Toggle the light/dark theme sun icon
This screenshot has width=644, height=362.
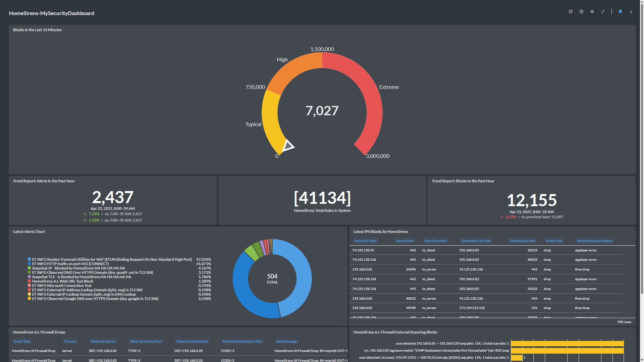click(x=592, y=12)
